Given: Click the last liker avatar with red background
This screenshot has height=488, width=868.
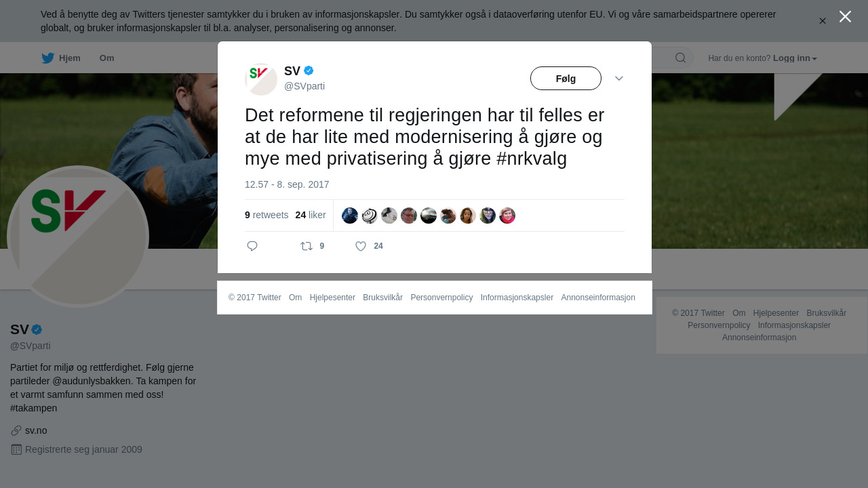Looking at the screenshot, I should 507,216.
